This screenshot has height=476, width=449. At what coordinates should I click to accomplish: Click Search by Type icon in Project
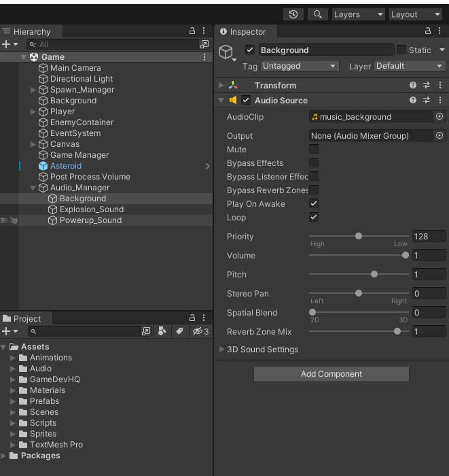pos(162,331)
